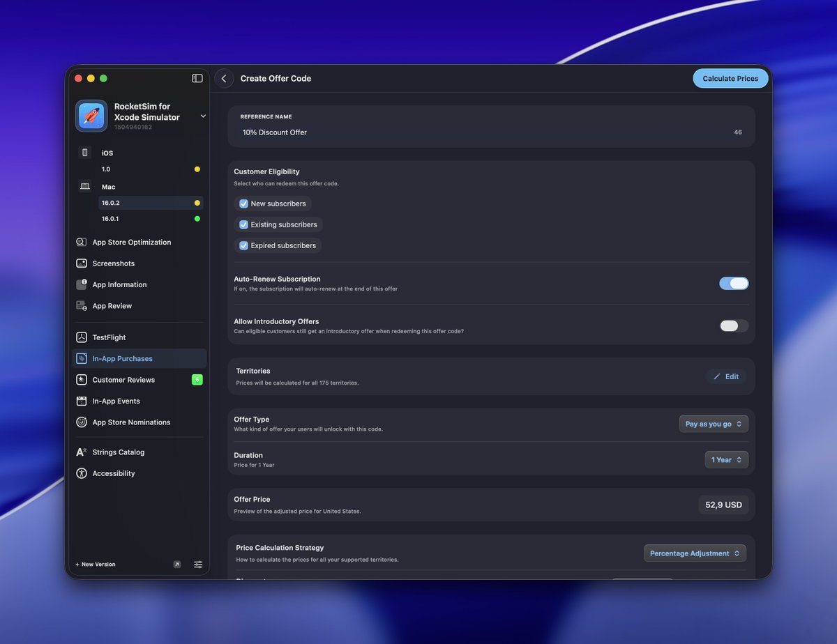Click the In-App Events calendar icon
This screenshot has width=837, height=644.
(82, 401)
